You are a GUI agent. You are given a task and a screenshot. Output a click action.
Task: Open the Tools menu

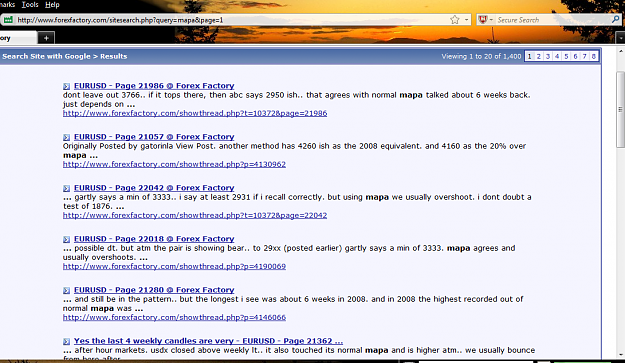tap(30, 5)
